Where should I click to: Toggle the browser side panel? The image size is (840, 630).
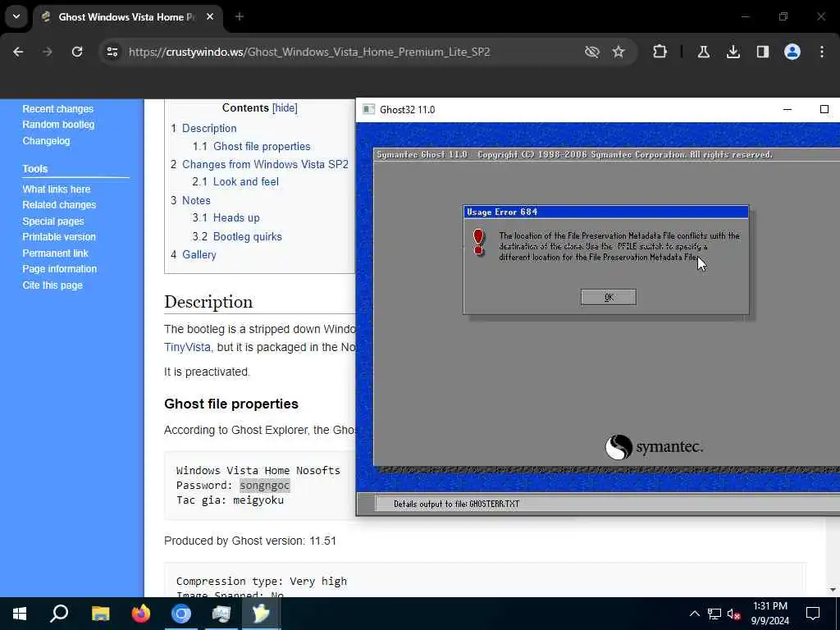762,52
